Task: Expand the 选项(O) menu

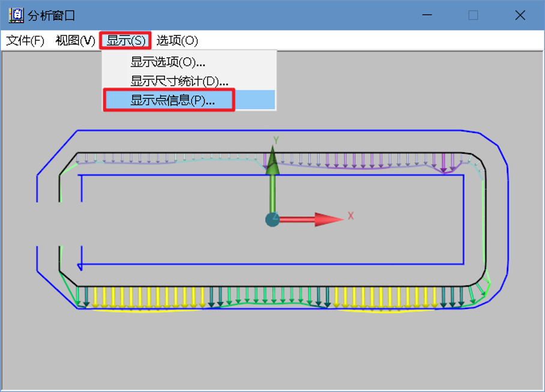Action: [x=177, y=41]
